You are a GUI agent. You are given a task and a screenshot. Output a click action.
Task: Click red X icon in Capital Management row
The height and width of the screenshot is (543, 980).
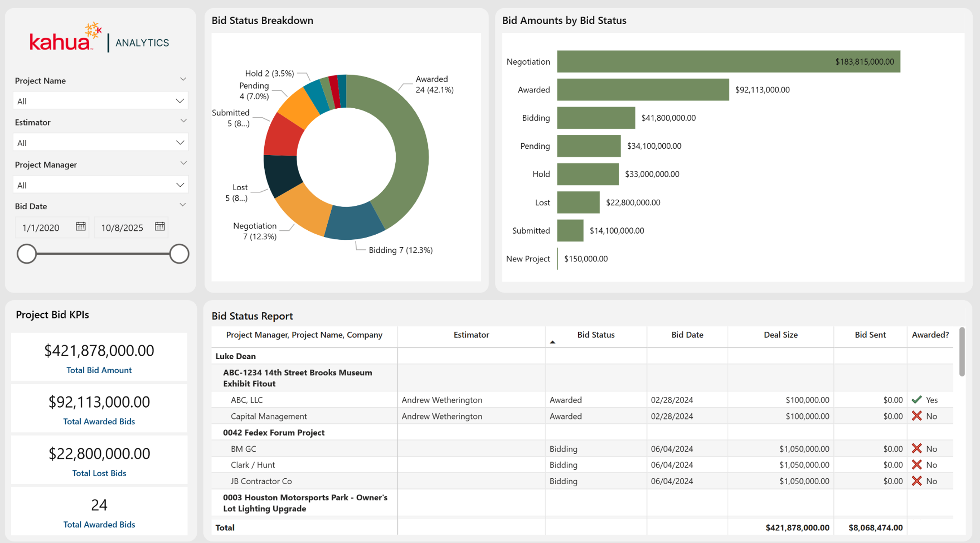point(917,416)
